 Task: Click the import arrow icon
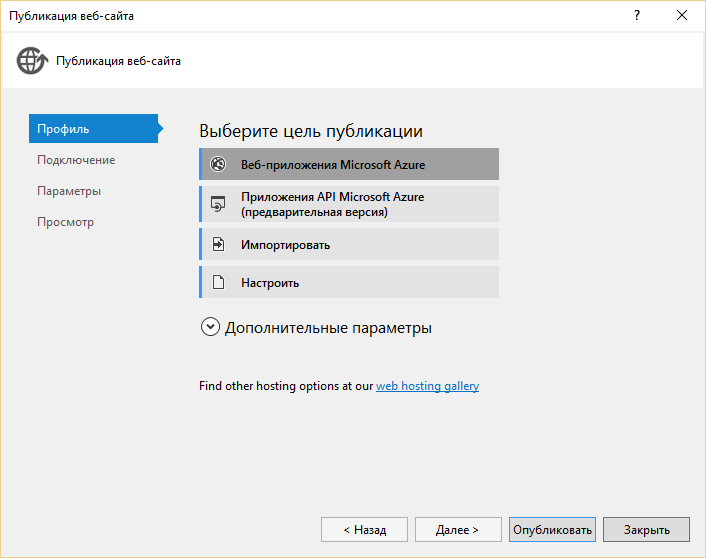pyautogui.click(x=218, y=244)
